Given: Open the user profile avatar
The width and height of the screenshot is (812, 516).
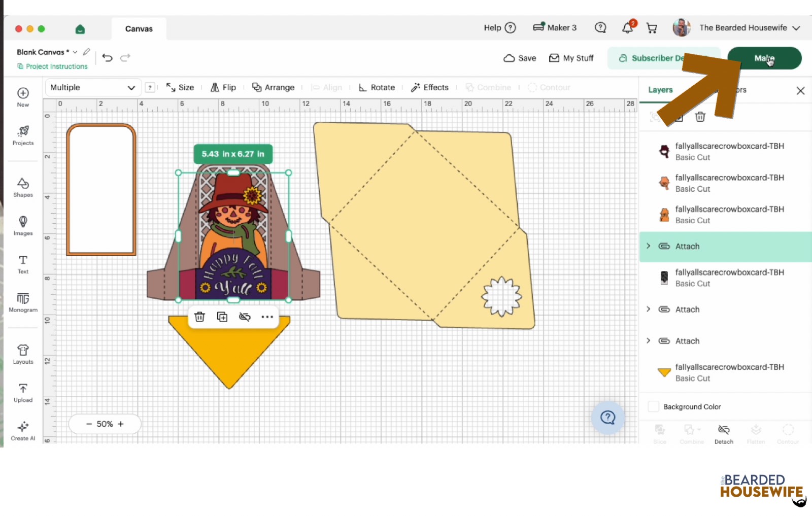Looking at the screenshot, I should [682, 28].
